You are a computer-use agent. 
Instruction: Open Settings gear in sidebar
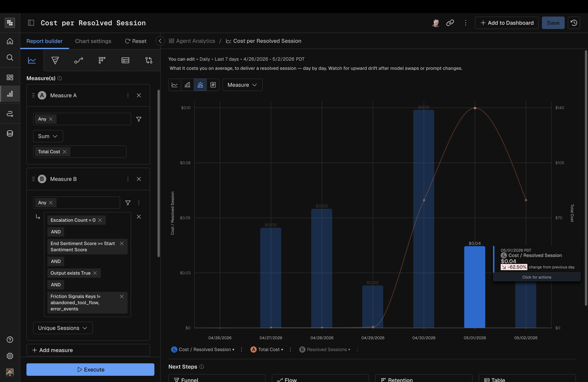pos(10,356)
